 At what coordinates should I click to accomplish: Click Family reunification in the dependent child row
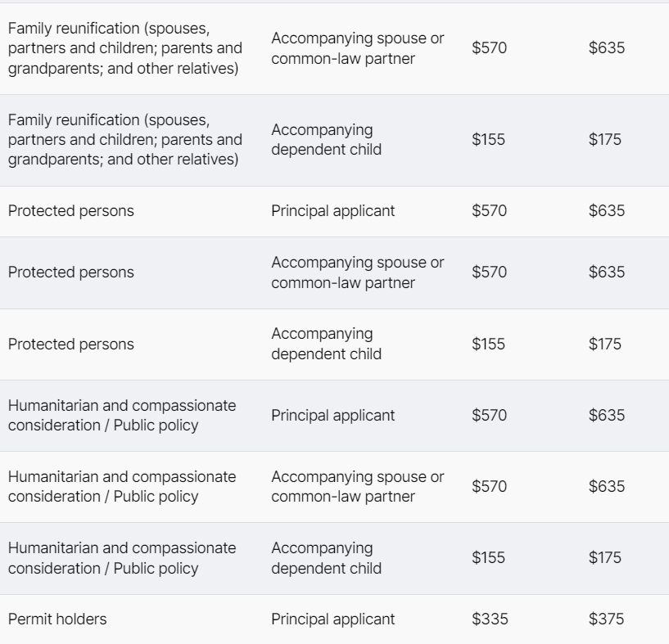(x=124, y=140)
